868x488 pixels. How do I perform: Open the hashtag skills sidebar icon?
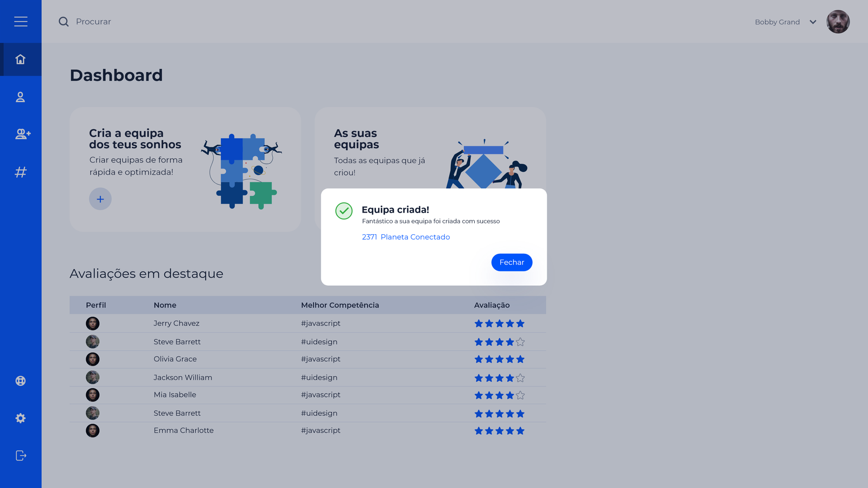pos(21,172)
